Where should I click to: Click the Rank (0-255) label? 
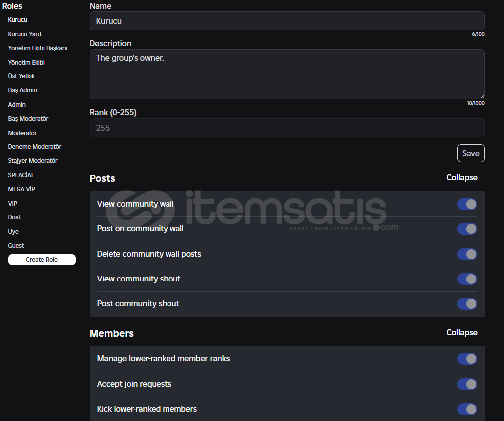[113, 112]
